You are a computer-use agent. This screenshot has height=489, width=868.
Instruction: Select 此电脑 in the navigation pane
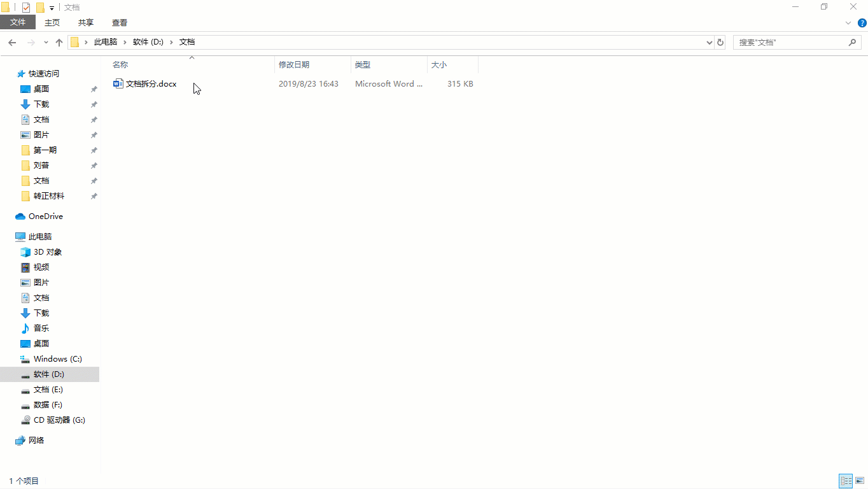pos(40,237)
